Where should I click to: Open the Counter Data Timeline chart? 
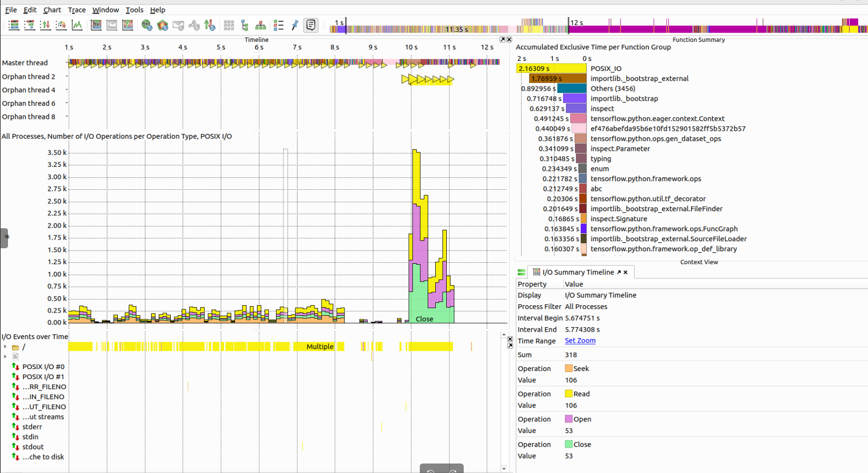pyautogui.click(x=77, y=25)
